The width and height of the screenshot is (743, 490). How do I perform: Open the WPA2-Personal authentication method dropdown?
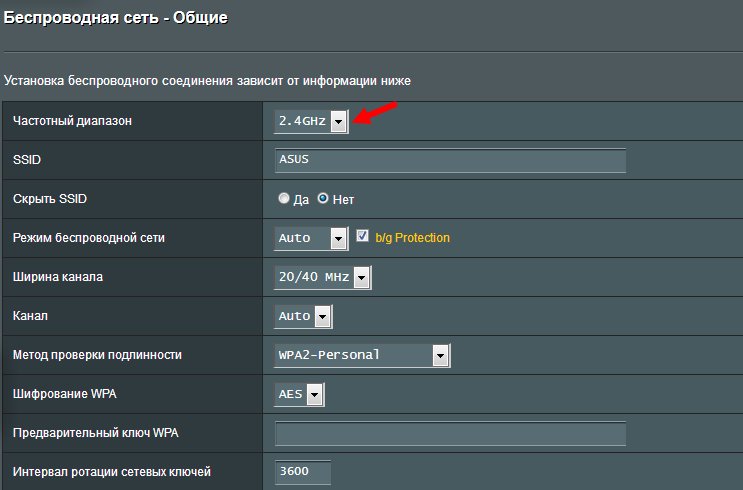pyautogui.click(x=362, y=355)
